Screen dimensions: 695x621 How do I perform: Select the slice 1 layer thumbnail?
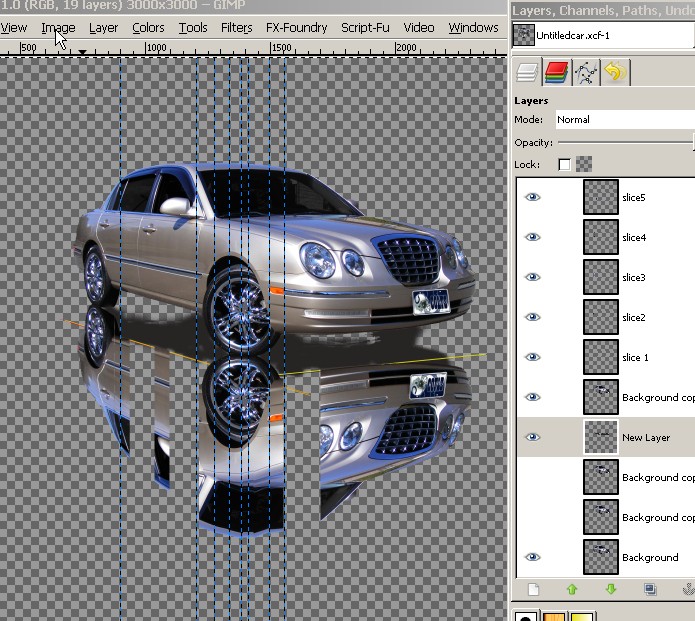click(601, 357)
